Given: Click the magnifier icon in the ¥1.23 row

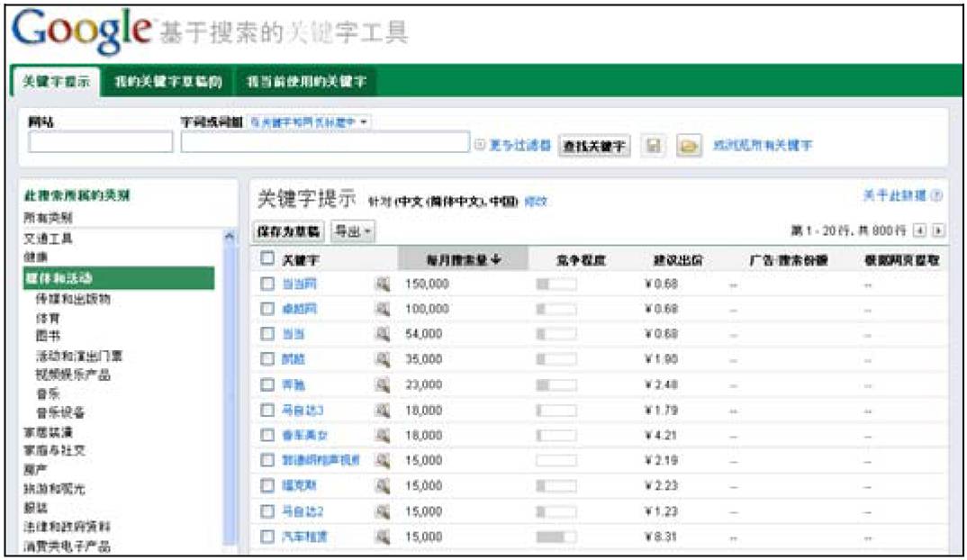Looking at the screenshot, I should (x=383, y=511).
